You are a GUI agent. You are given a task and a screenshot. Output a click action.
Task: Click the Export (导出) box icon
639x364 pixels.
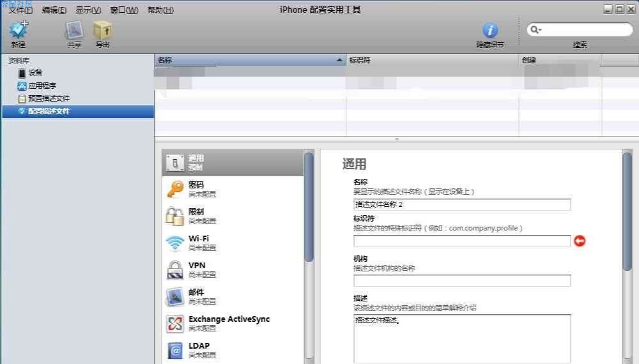(102, 30)
